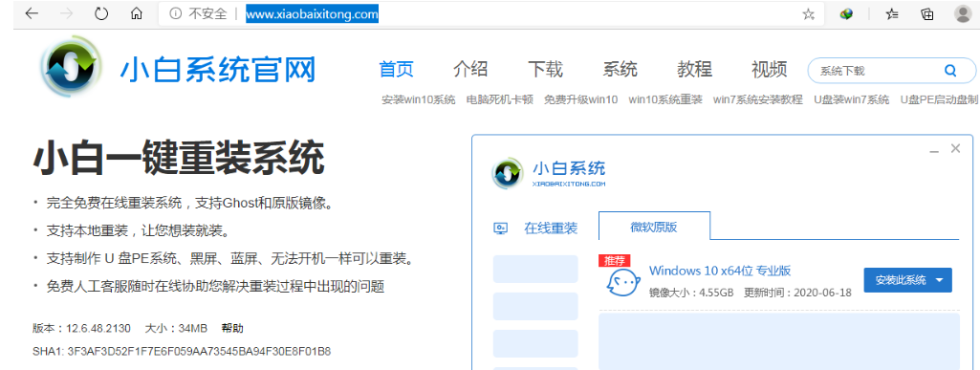
Task: Open the user profile avatar
Action: [964, 13]
